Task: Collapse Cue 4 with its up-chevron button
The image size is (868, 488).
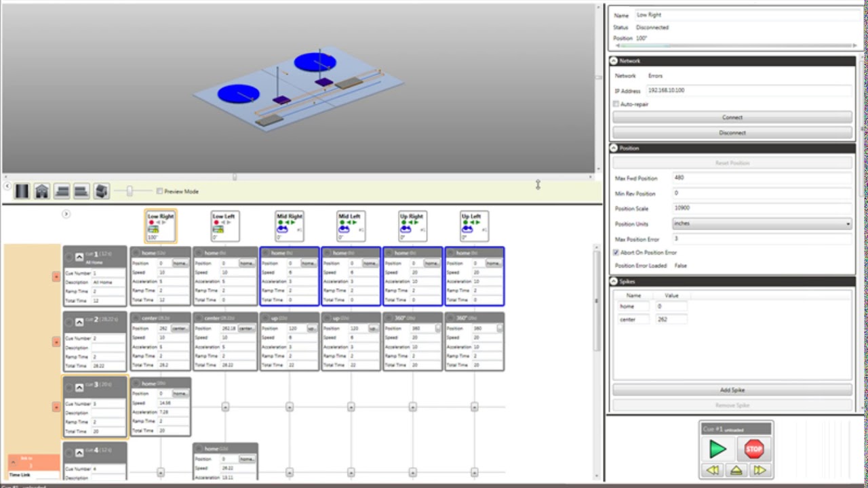Action: pyautogui.click(x=79, y=452)
